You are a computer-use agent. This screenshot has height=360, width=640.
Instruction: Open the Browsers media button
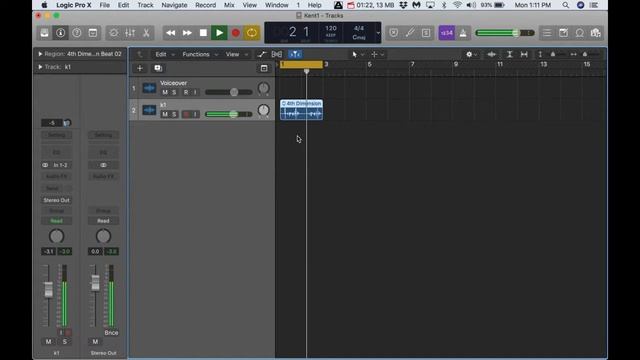point(596,33)
